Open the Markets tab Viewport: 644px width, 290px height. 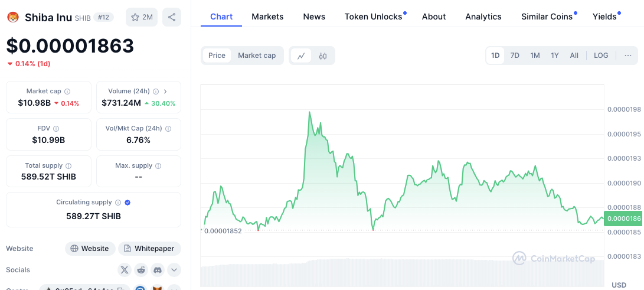(x=267, y=17)
